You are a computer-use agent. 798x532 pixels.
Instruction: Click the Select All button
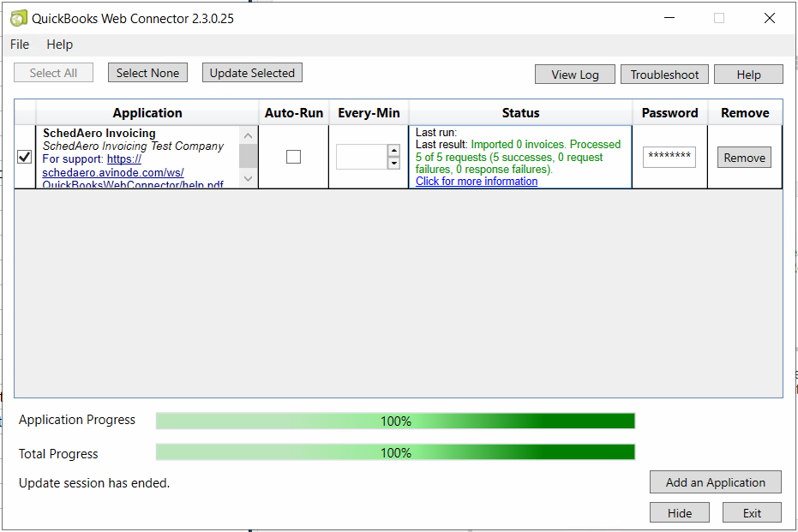(53, 73)
